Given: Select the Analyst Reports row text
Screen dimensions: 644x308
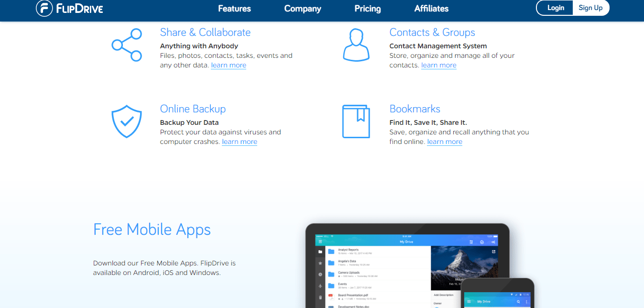Looking at the screenshot, I should tap(348, 250).
